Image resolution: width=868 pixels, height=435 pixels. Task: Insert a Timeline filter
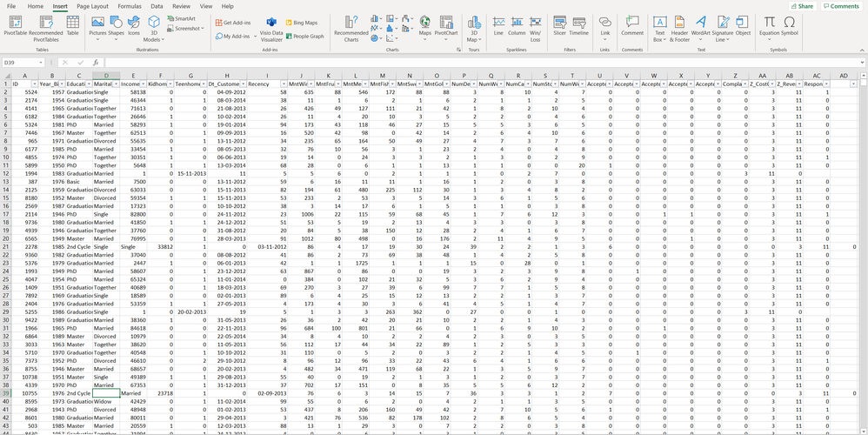click(579, 26)
